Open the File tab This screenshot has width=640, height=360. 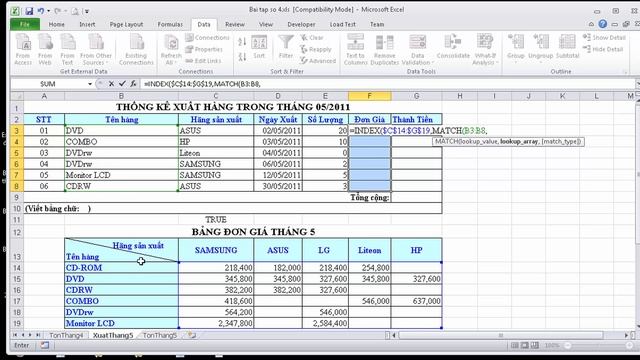pos(25,24)
